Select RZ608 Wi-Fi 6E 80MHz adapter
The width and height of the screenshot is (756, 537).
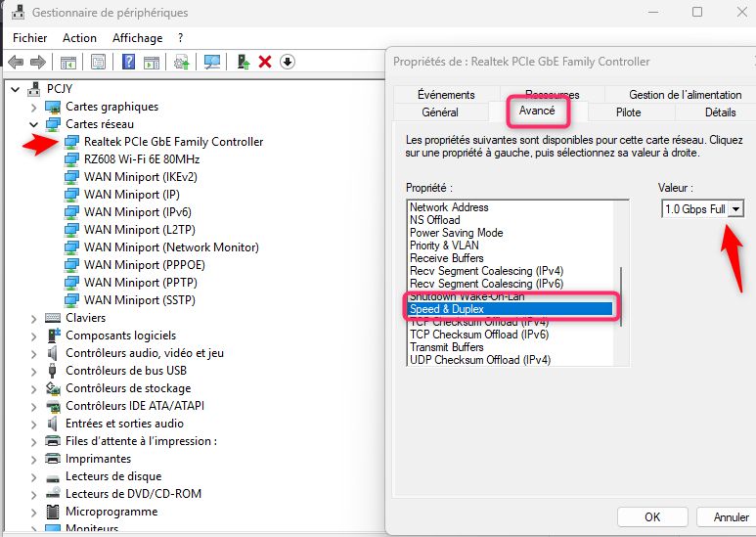pyautogui.click(x=142, y=159)
